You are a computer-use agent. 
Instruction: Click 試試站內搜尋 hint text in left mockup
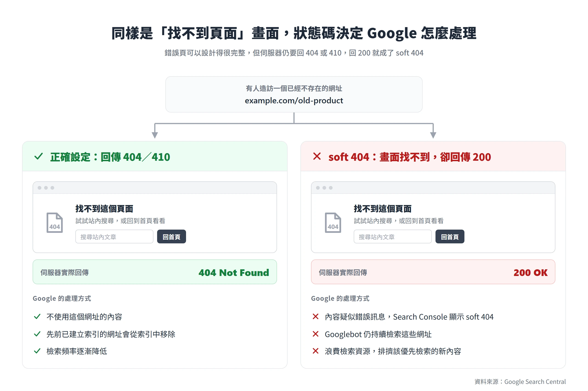pyautogui.click(x=120, y=221)
